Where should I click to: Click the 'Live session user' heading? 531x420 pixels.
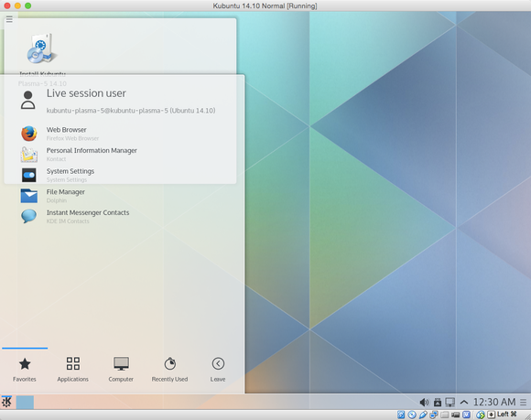(86, 93)
